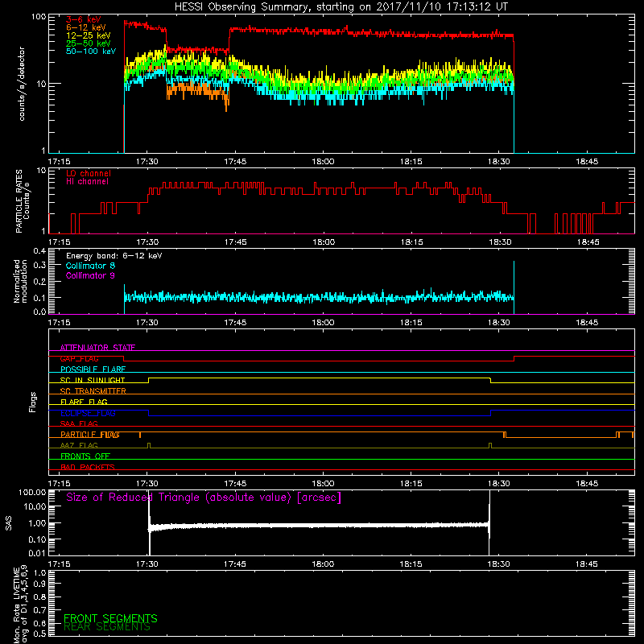Select the green 25-50 keV legend label
The width and height of the screenshot is (644, 644).
pos(89,43)
